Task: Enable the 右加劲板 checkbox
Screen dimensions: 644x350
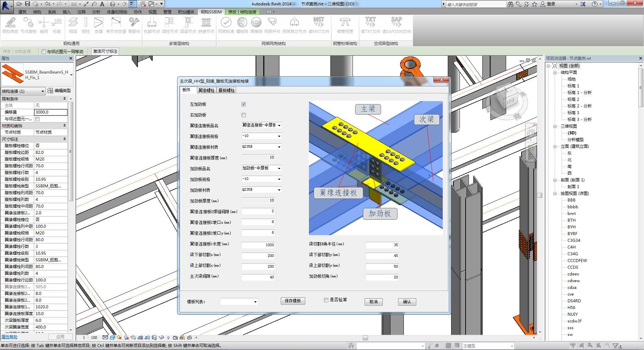Action: 244,115
